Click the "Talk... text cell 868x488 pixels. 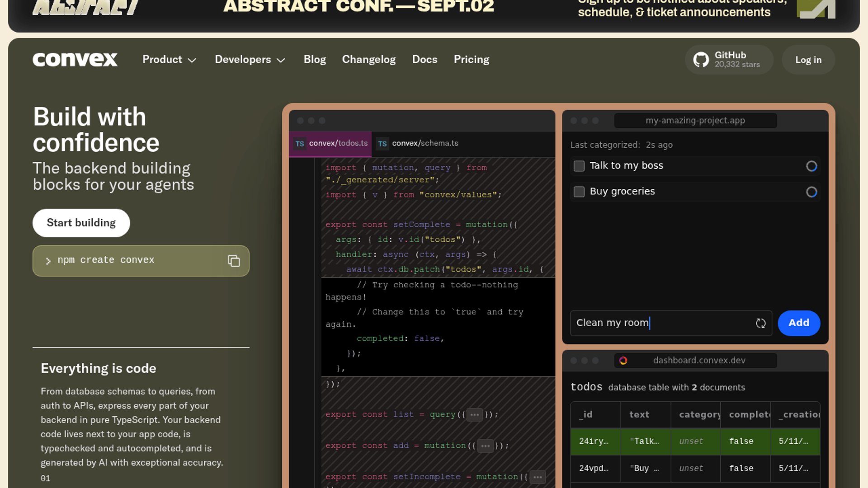646,441
